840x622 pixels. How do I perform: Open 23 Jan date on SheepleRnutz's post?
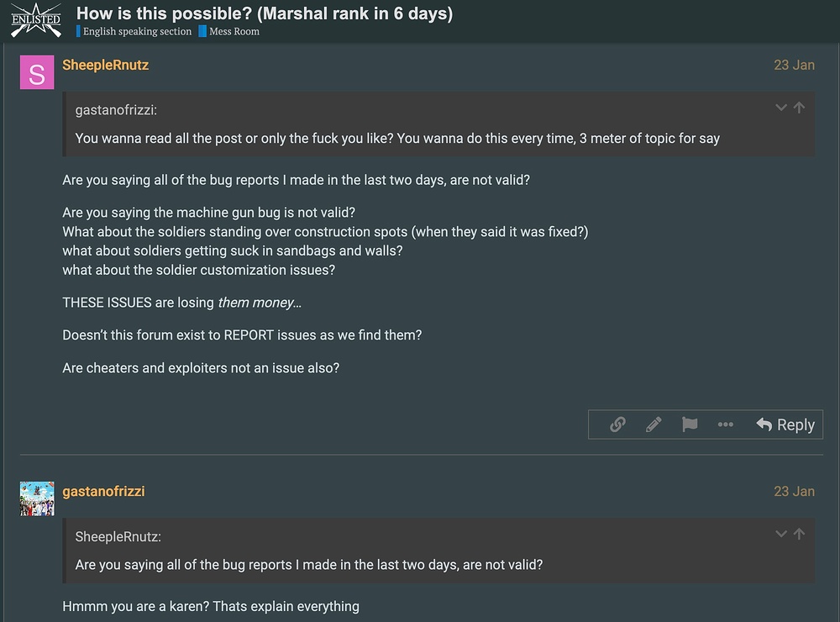pyautogui.click(x=794, y=65)
